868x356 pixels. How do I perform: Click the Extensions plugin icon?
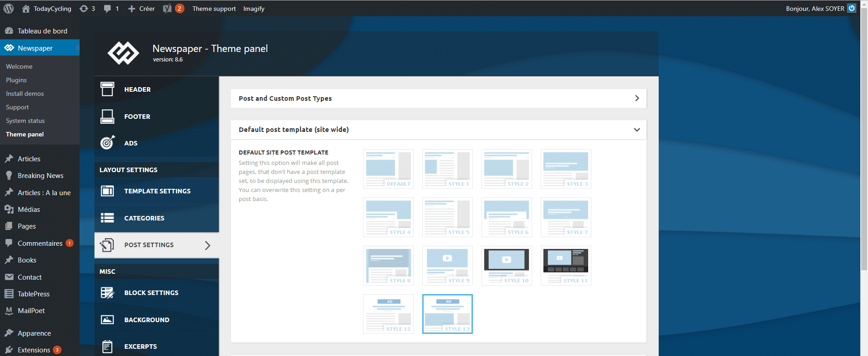coord(9,350)
